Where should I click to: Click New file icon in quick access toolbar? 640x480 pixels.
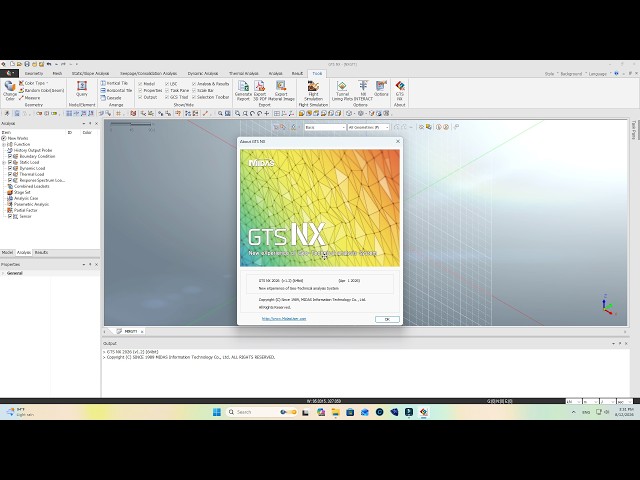click(12, 64)
